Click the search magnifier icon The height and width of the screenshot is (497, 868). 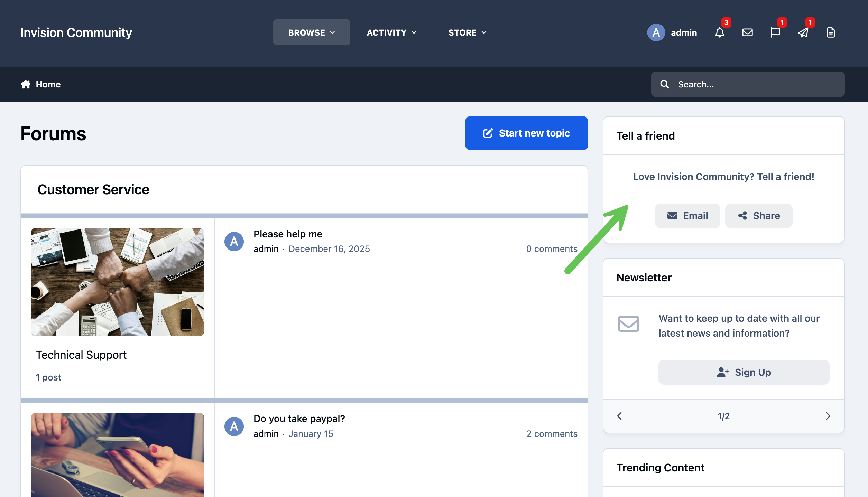click(x=664, y=84)
